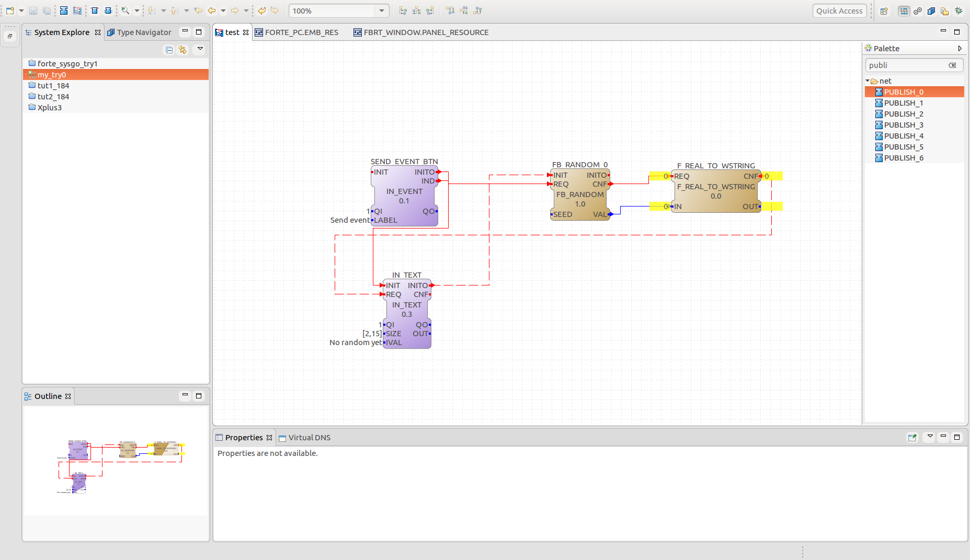Viewport: 970px width, 560px height.
Task: Select the Properties tab
Action: point(244,437)
